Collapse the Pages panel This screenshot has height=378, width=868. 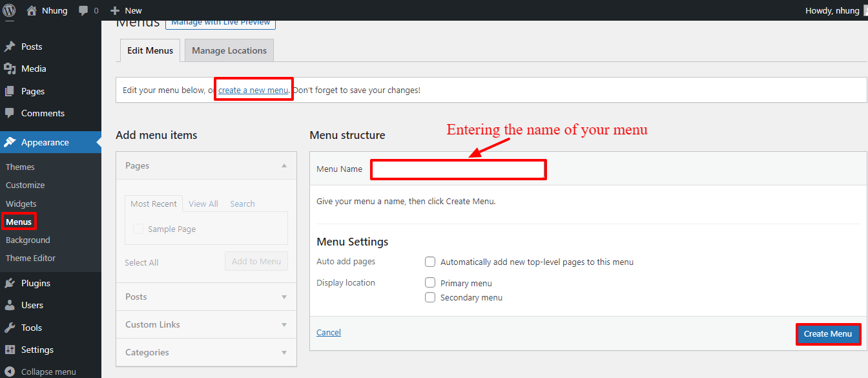(x=284, y=165)
